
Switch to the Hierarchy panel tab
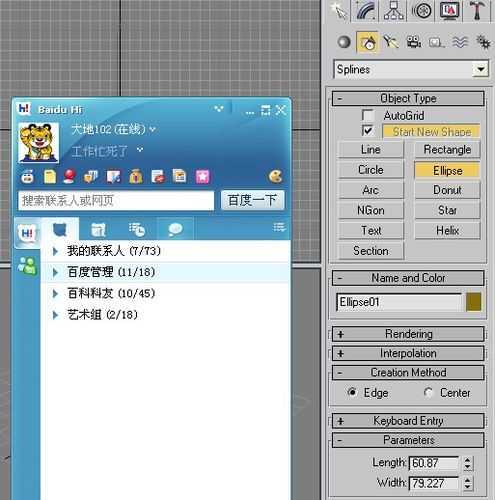pyautogui.click(x=394, y=11)
